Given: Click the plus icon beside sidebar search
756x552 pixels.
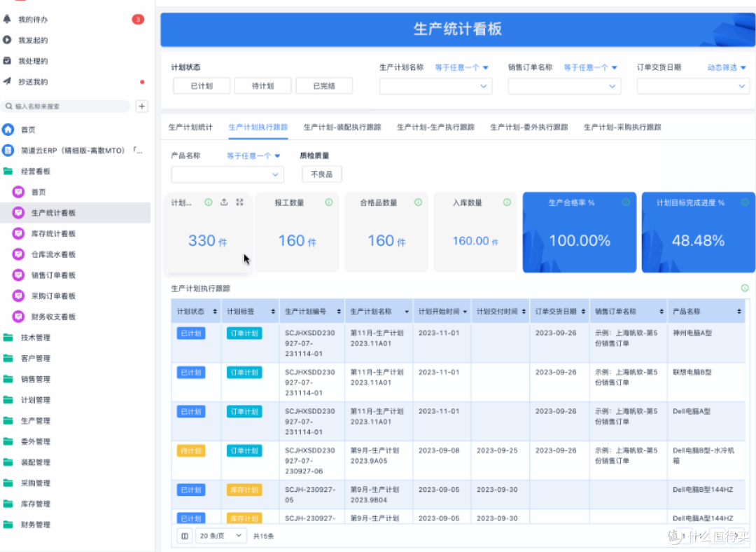Looking at the screenshot, I should (141, 106).
